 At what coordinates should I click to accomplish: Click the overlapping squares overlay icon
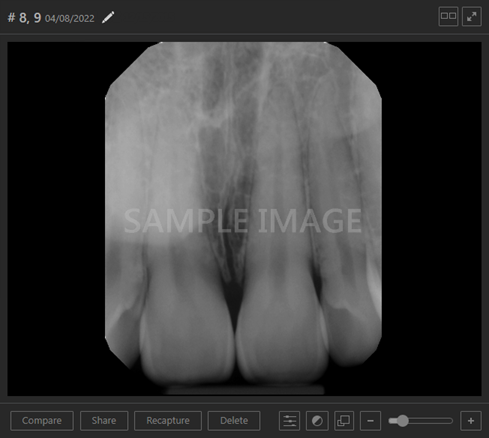coord(344,421)
